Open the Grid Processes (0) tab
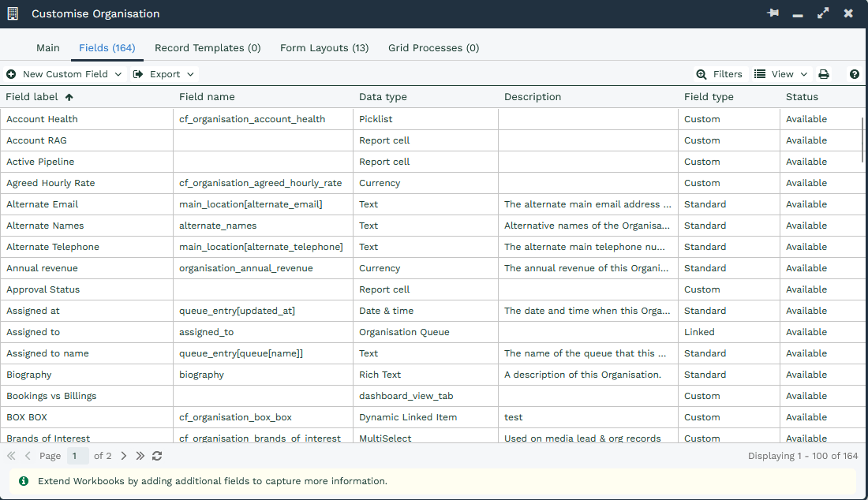The height and width of the screenshot is (500, 868). click(x=433, y=48)
